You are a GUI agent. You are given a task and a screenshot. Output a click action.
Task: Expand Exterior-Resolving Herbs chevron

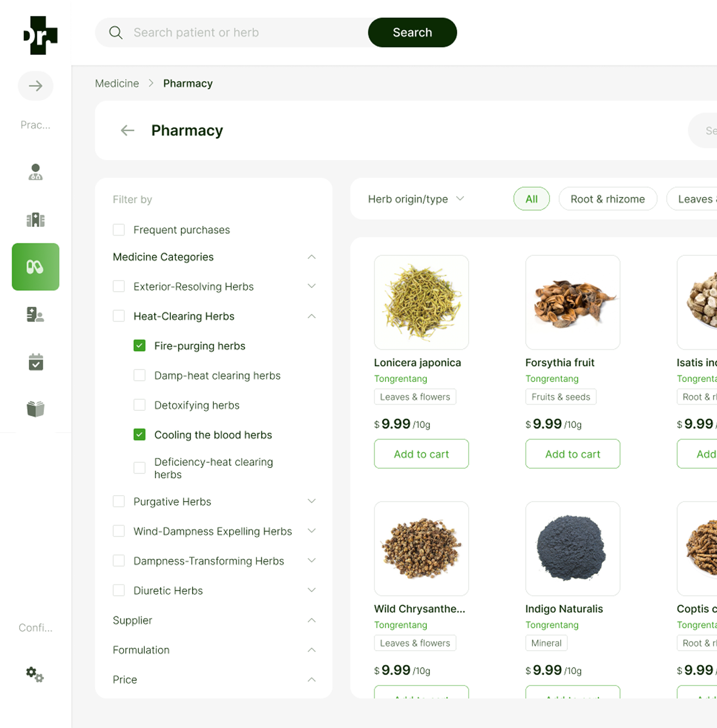pyautogui.click(x=311, y=286)
